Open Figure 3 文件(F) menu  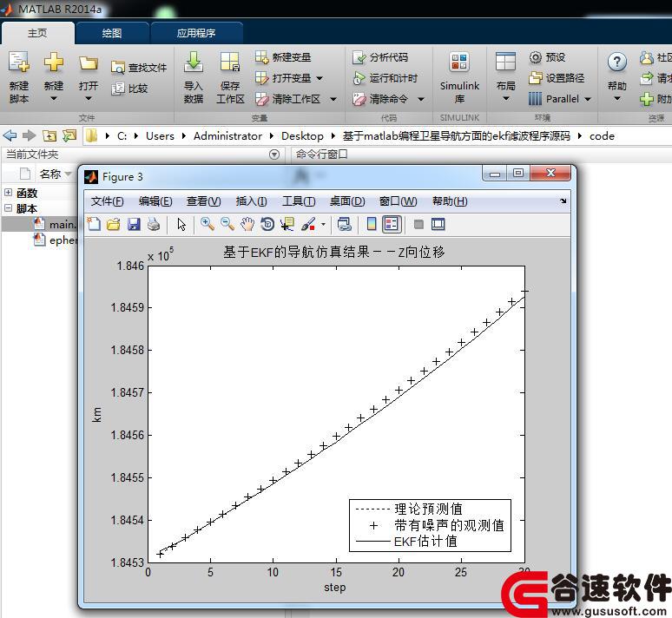107,201
